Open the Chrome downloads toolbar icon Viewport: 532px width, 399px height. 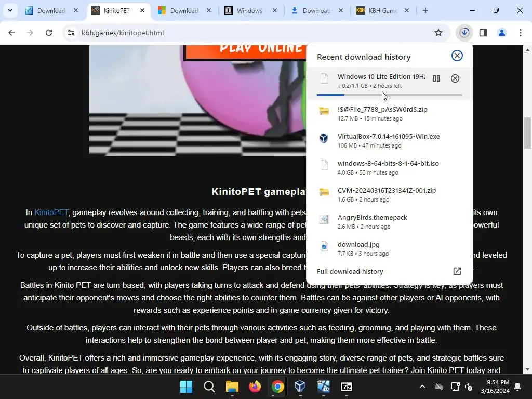tap(464, 33)
